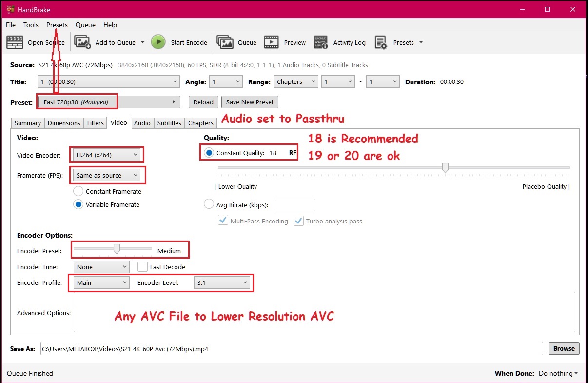Open the Framerate Same as source dropdown

107,175
